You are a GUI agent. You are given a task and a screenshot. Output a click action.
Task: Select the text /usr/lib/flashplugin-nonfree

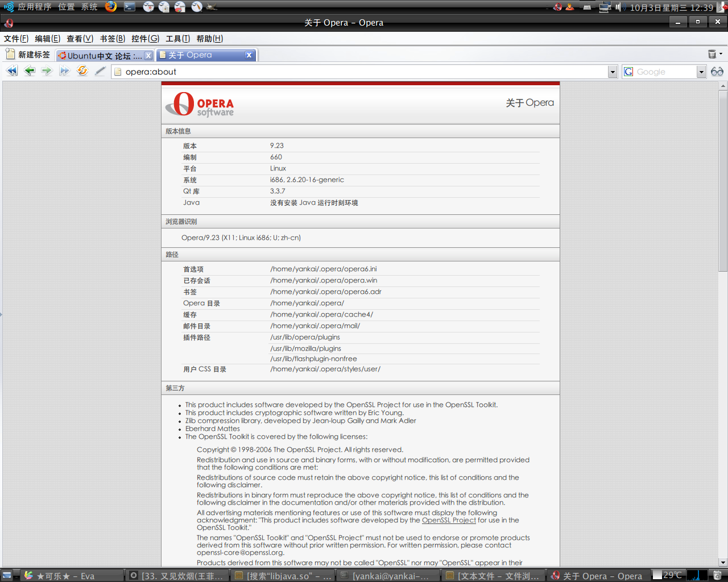(313, 359)
